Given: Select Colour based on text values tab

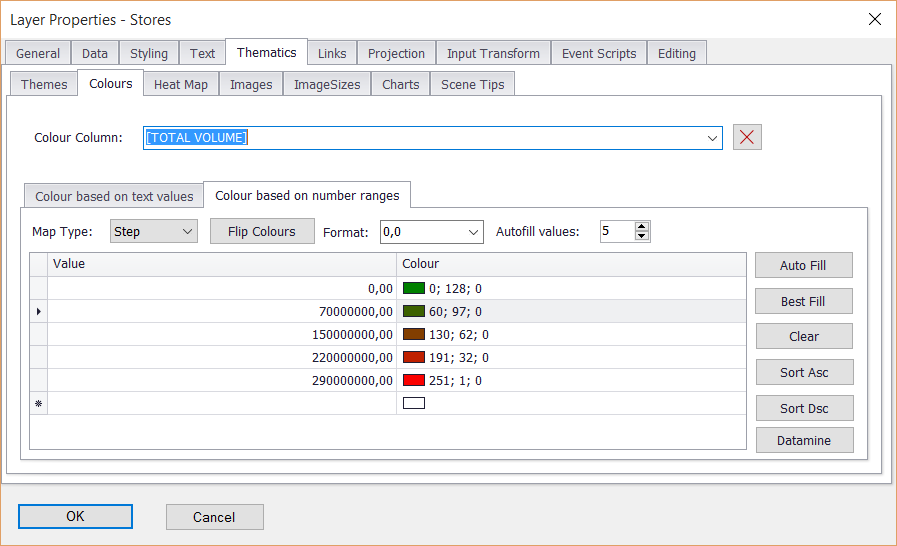Looking at the screenshot, I should pyautogui.click(x=114, y=197).
